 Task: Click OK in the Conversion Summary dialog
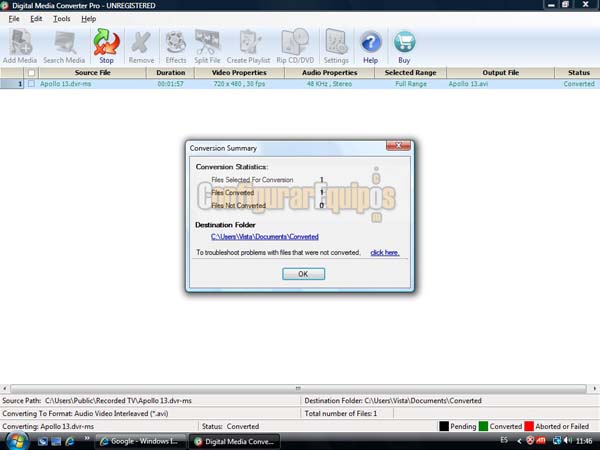[303, 274]
